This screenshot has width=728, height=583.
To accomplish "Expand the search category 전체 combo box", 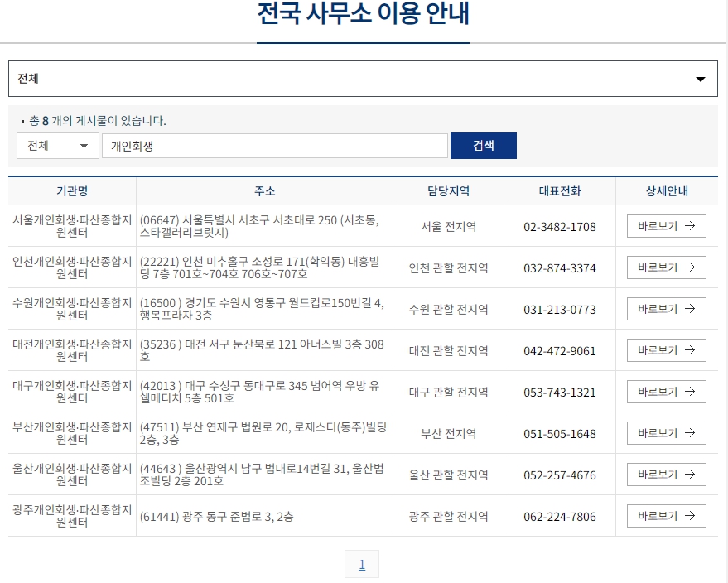I will tap(57, 145).
